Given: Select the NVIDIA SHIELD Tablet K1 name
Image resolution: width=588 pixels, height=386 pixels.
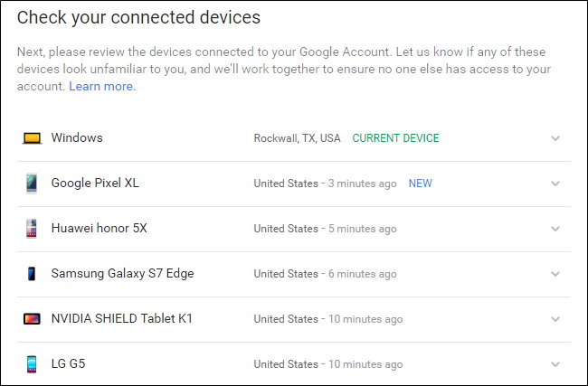Looking at the screenshot, I should (121, 319).
